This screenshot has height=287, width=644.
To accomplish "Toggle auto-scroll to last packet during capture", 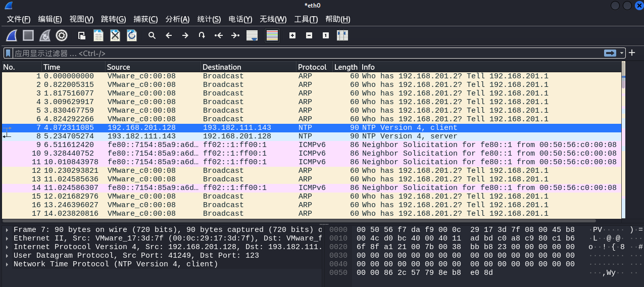I will click(x=252, y=35).
